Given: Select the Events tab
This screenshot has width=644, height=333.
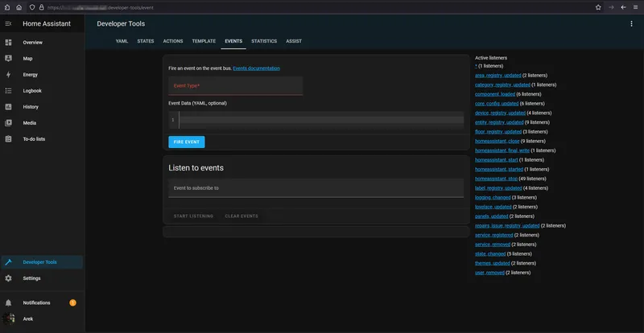Looking at the screenshot, I should (233, 41).
